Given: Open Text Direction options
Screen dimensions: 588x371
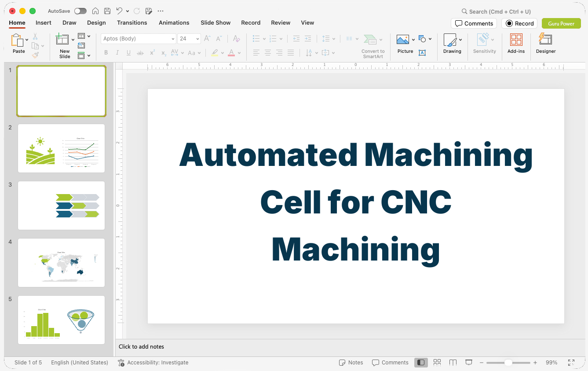Looking at the screenshot, I should click(x=311, y=53).
